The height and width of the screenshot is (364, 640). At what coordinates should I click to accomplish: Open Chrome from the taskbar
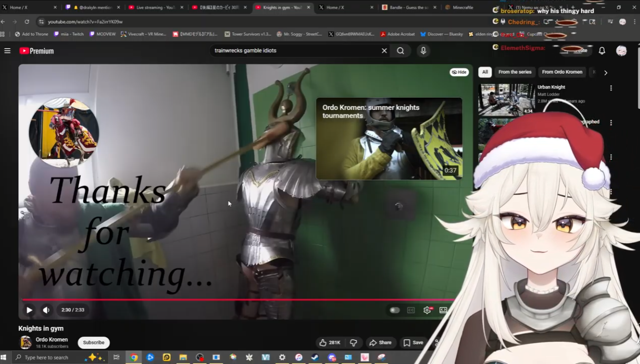click(x=134, y=357)
